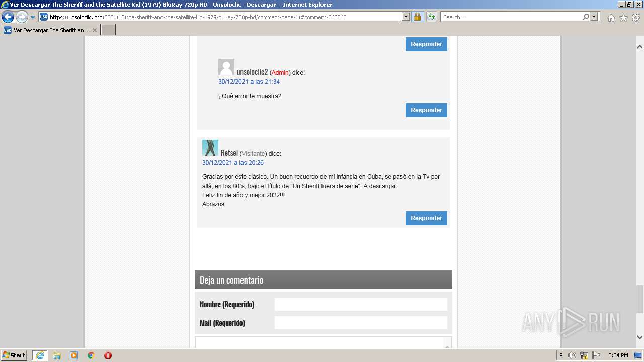This screenshot has width=644, height=362.
Task: Show hidden tray icons arrow
Action: click(561, 355)
